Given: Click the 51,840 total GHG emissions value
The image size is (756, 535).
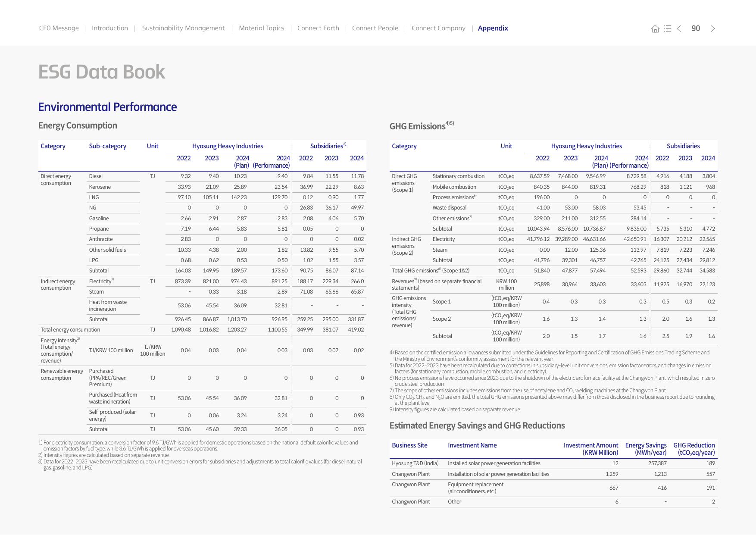Looking at the screenshot, I should tap(542, 271).
